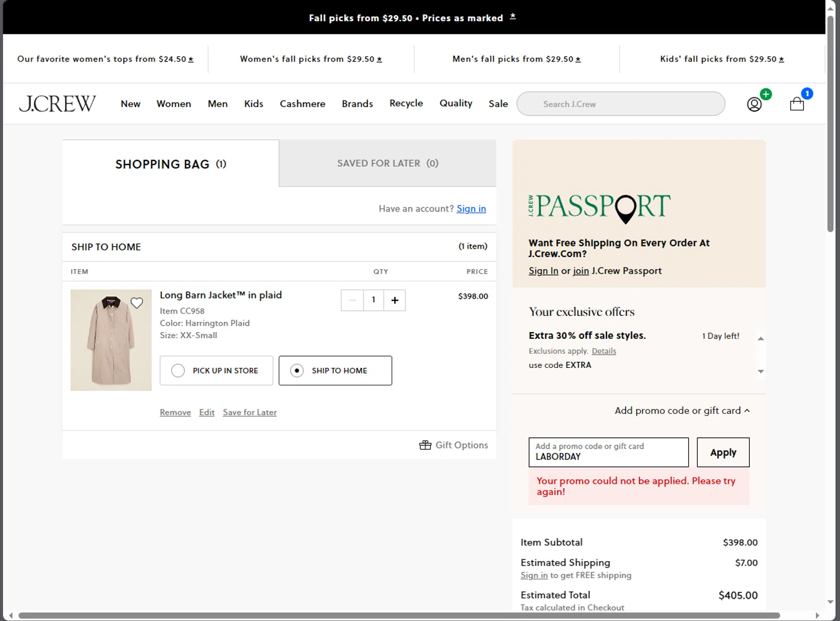Open the Recycle menu
Viewport: 840px width, 621px height.
click(406, 103)
